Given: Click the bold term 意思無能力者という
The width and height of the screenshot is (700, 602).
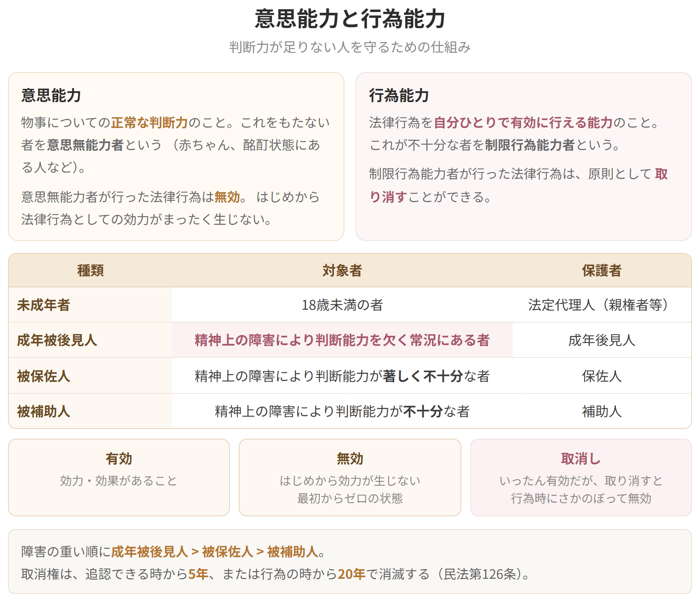Looking at the screenshot, I should coord(104,145).
